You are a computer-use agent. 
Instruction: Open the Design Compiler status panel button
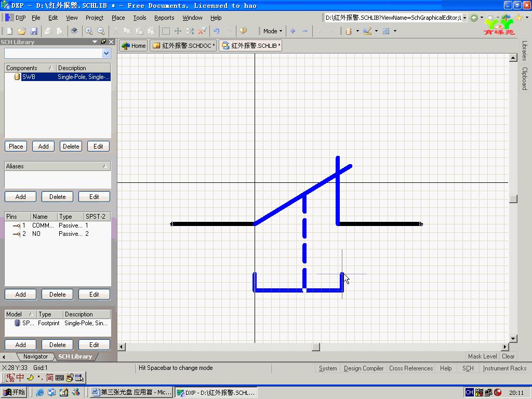tap(363, 368)
